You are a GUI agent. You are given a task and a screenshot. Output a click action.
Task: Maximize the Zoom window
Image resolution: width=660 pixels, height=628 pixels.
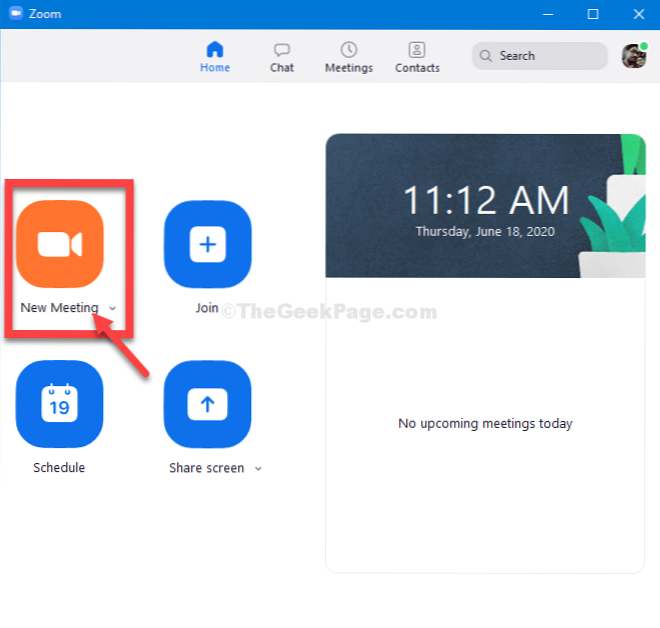tap(593, 14)
